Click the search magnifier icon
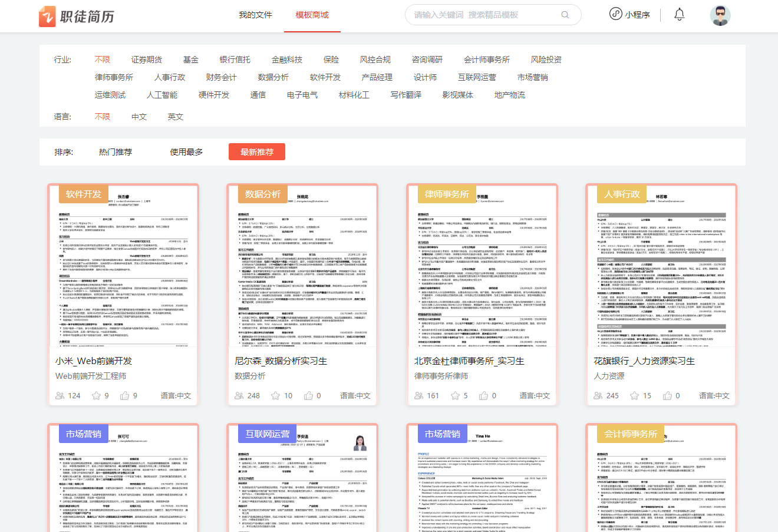Viewport: 778px width, 532px height. pos(565,15)
